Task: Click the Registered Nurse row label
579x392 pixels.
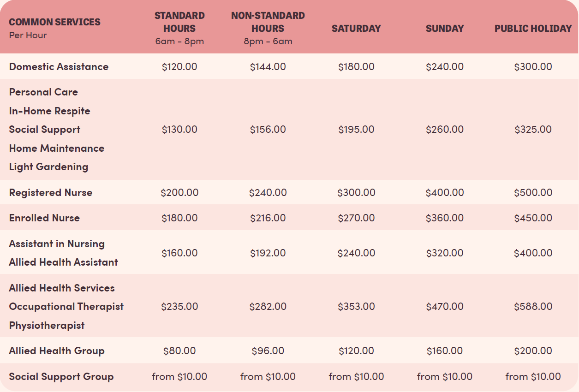Action: (x=51, y=192)
